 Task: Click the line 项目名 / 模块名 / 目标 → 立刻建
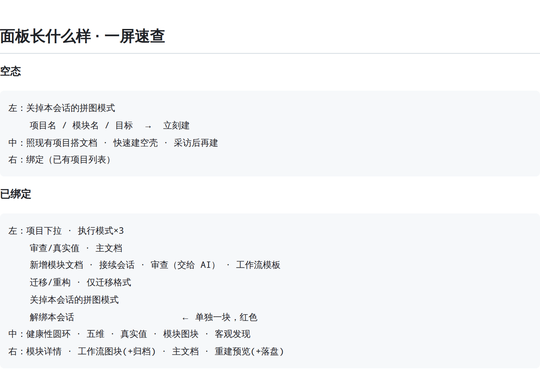pos(110,126)
